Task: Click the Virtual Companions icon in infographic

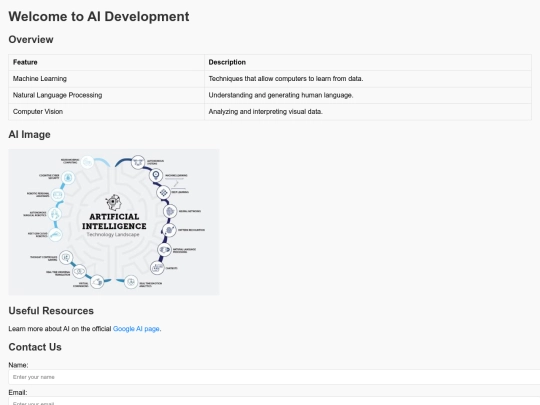Action: click(97, 282)
